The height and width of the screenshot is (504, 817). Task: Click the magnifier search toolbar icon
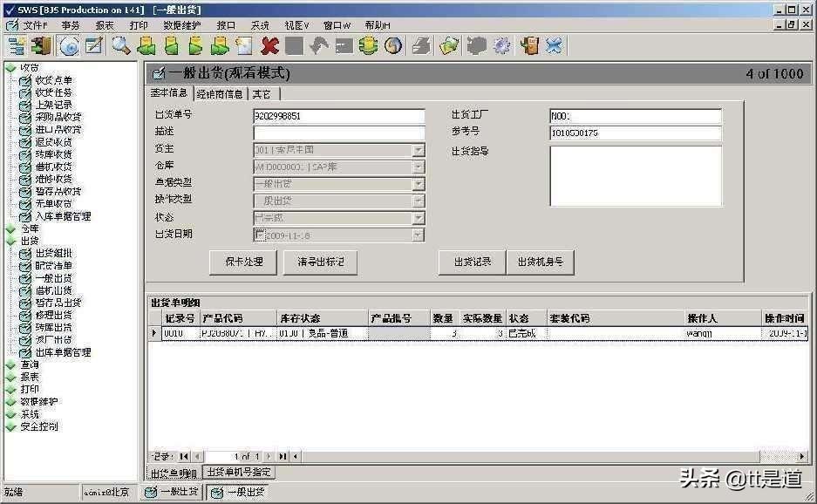121,46
